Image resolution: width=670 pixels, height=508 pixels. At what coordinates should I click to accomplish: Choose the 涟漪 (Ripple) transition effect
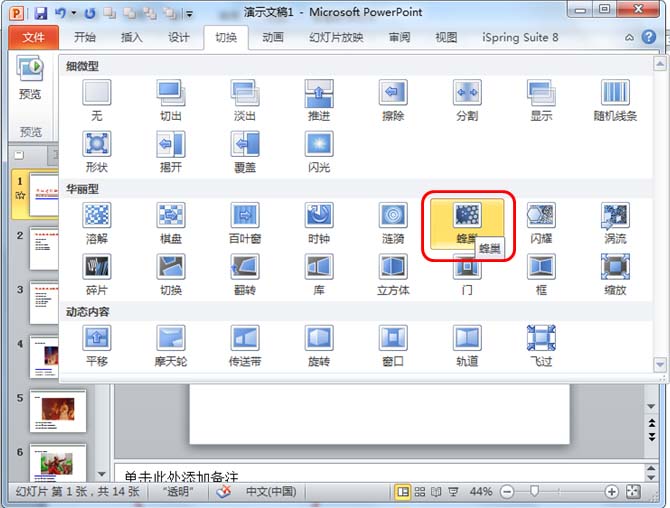[x=393, y=222]
